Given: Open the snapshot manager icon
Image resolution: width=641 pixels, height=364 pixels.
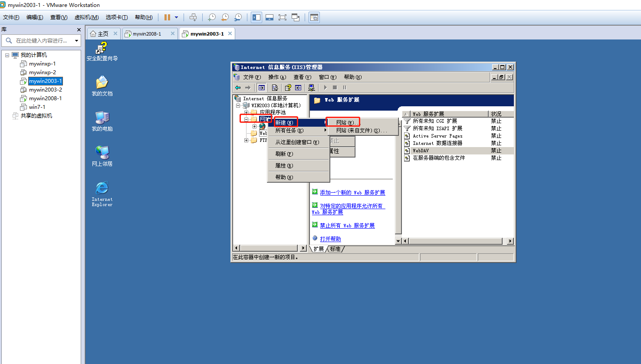Looking at the screenshot, I should click(238, 17).
